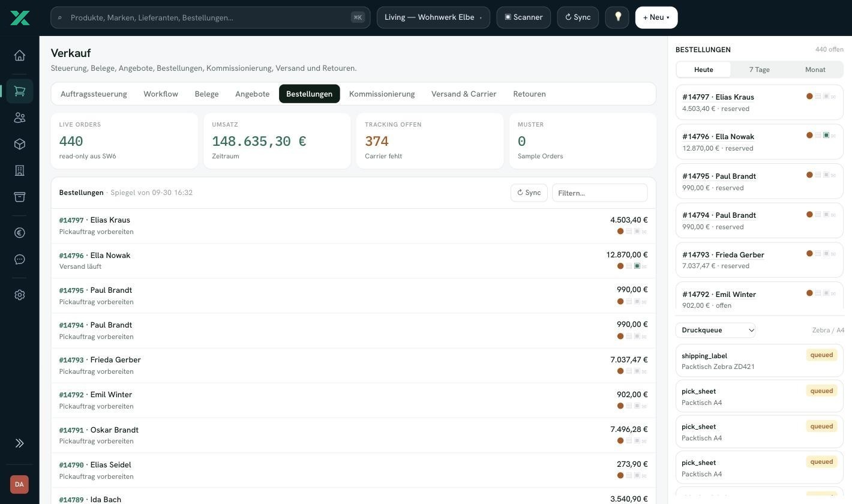Open order #14790 Elias Seidel
852x504 pixels.
pyautogui.click(x=353, y=470)
